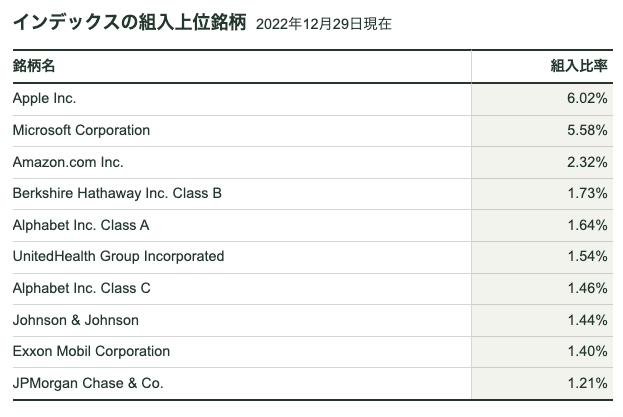This screenshot has width=623, height=417.
Task: Click the 銘柄名 column header
Action: [x=34, y=66]
